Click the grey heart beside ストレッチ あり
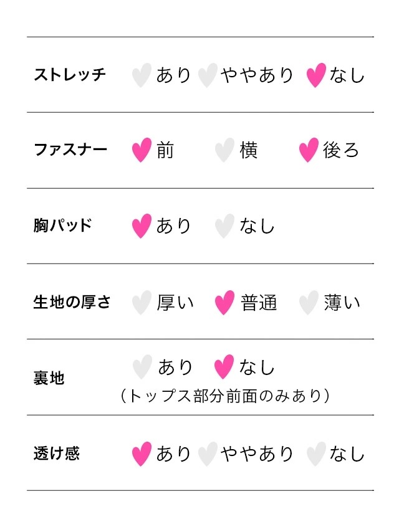 (142, 75)
